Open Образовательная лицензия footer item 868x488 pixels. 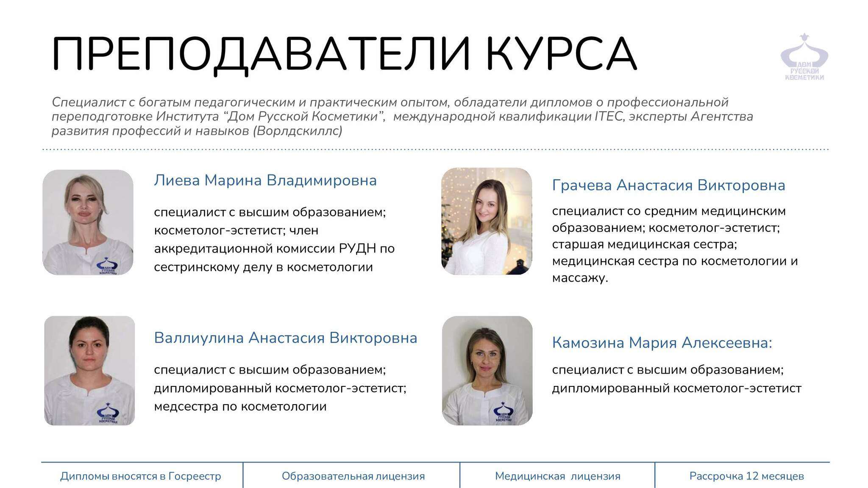coord(353,476)
